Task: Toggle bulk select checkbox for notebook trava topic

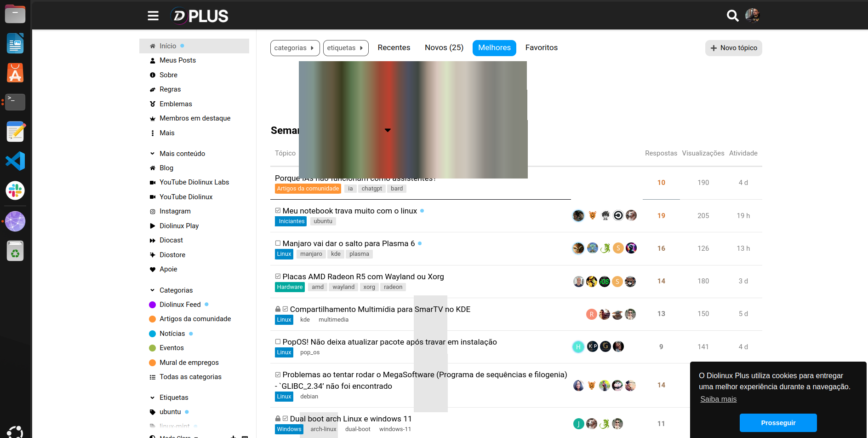Action: click(278, 211)
